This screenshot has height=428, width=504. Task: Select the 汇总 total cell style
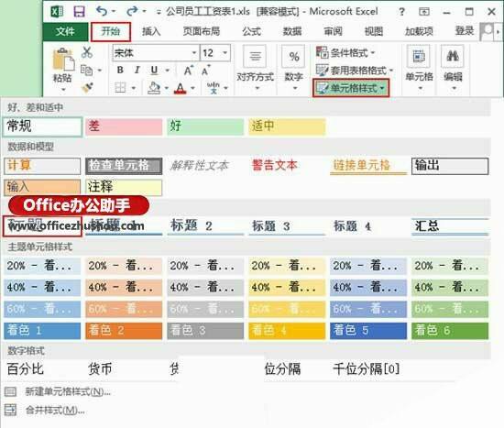pos(450,226)
